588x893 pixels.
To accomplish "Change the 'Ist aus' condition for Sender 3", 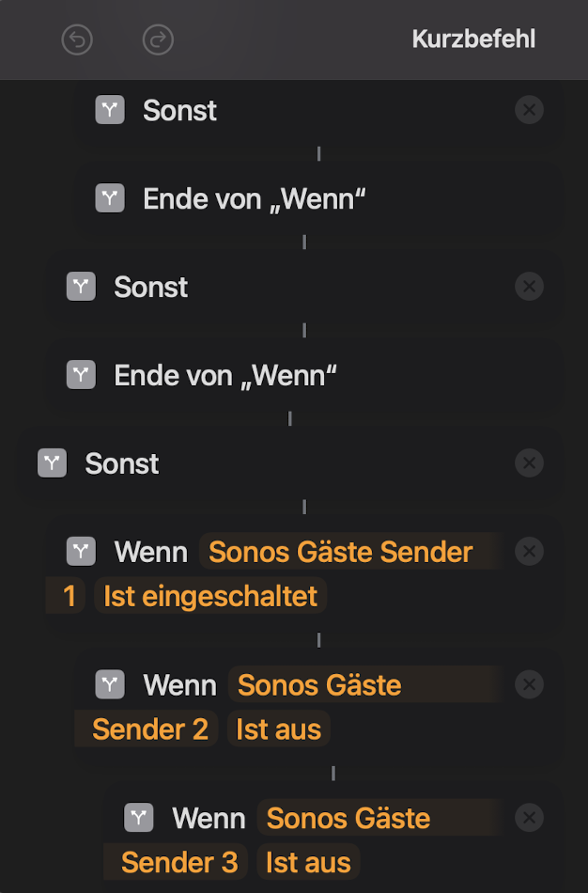I will [x=307, y=863].
